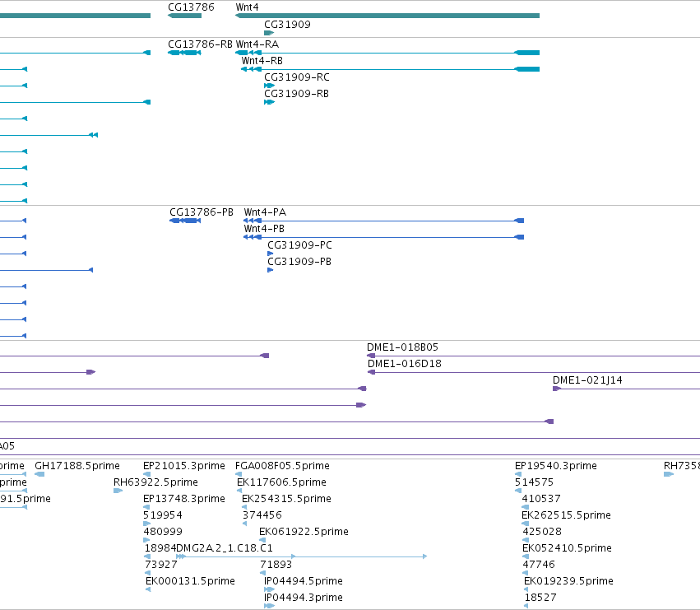Screen dimensions: 700x610
Task: Select feature 514575
Action: [x=535, y=482]
